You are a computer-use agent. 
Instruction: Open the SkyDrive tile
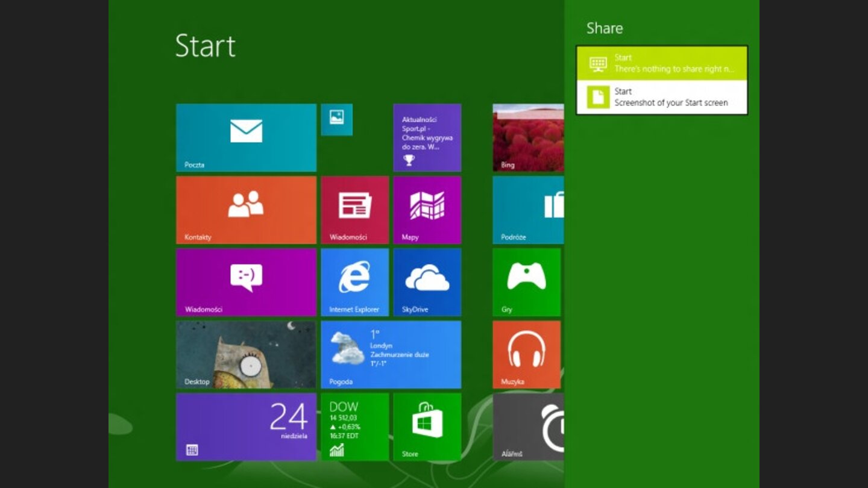(427, 282)
